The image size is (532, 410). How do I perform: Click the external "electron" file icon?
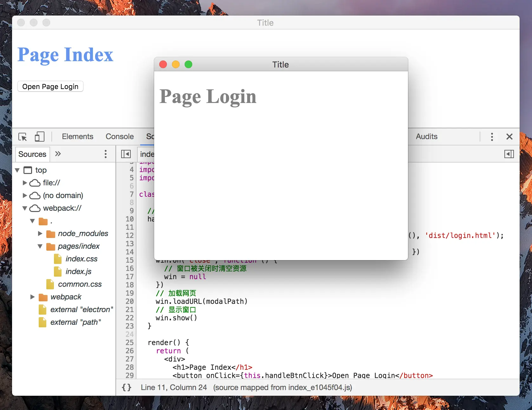point(43,310)
